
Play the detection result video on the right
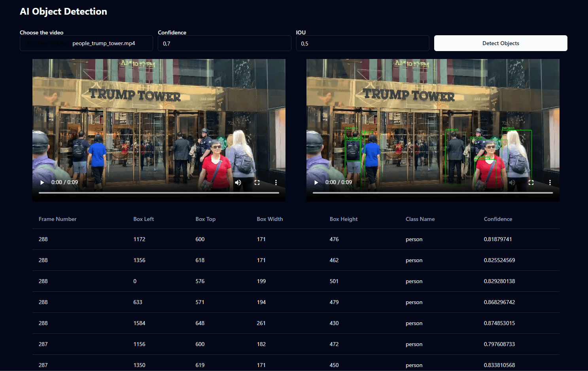tap(316, 183)
